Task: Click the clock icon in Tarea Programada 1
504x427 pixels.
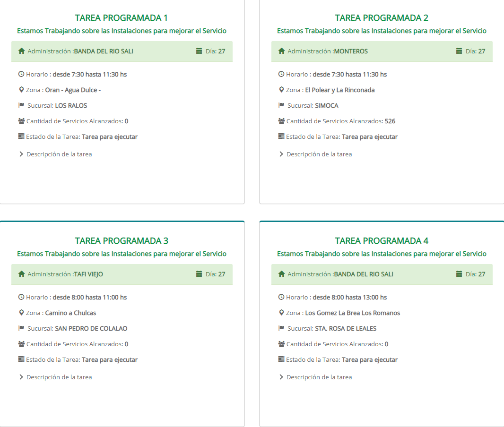Action: pos(21,74)
